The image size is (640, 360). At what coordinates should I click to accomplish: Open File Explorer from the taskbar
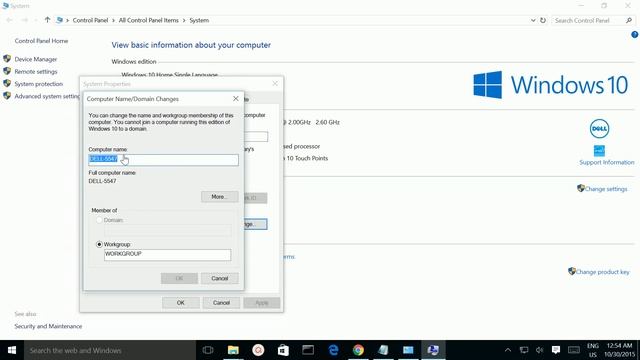pos(233,350)
